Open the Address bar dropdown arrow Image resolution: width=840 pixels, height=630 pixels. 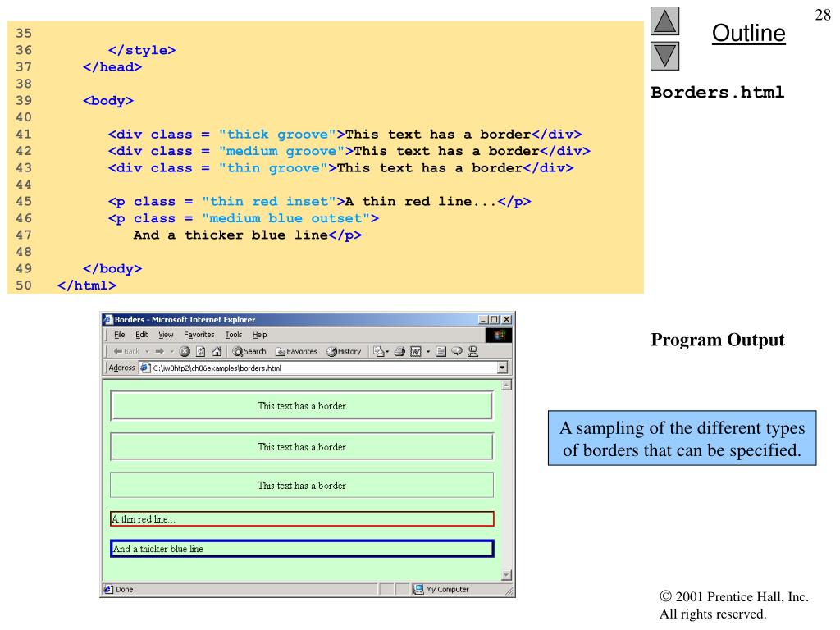pyautogui.click(x=502, y=368)
